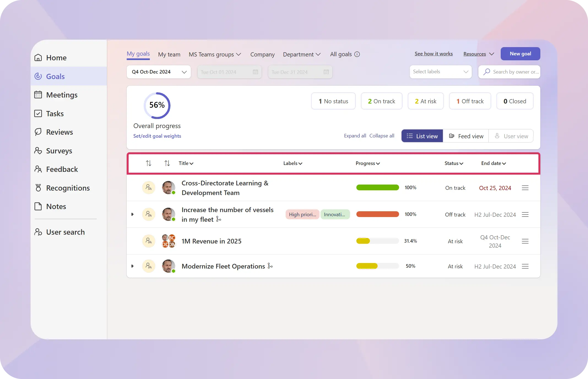
Task: Open the Title column dropdown
Action: 186,163
